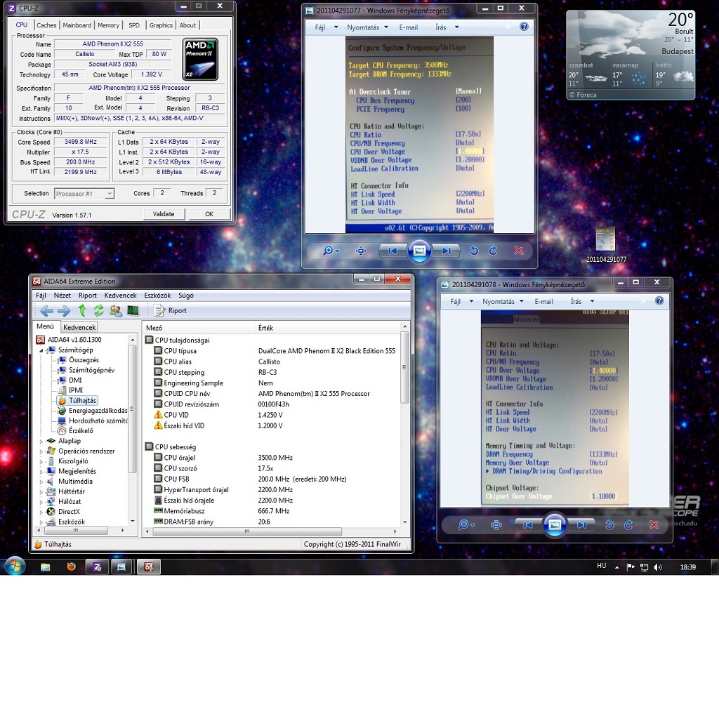This screenshot has width=719, height=728.
Task: Open Nézet menu in AIDA64
Action: tap(62, 296)
